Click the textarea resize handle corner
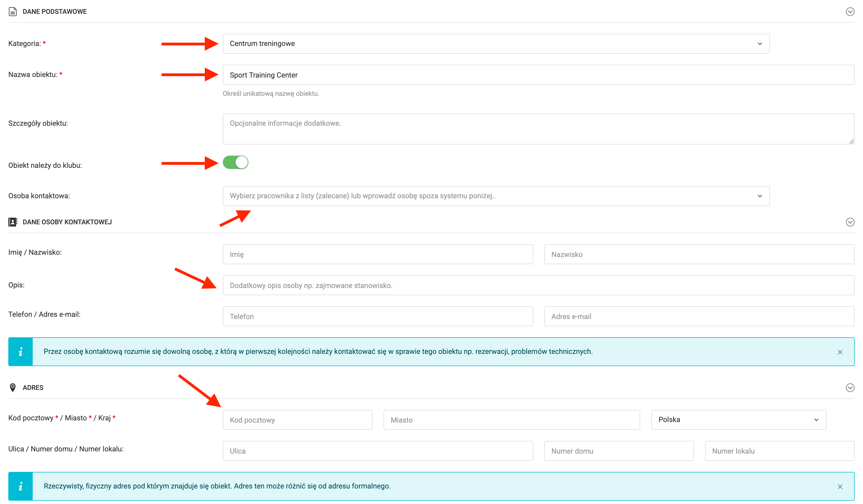Image resolution: width=863 pixels, height=504 pixels. pos(851,142)
